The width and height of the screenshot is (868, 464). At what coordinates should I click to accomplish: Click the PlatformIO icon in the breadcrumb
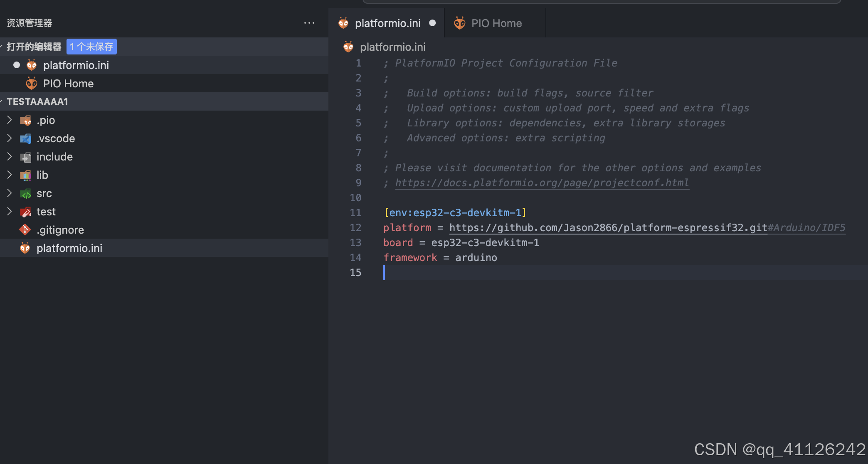(348, 47)
